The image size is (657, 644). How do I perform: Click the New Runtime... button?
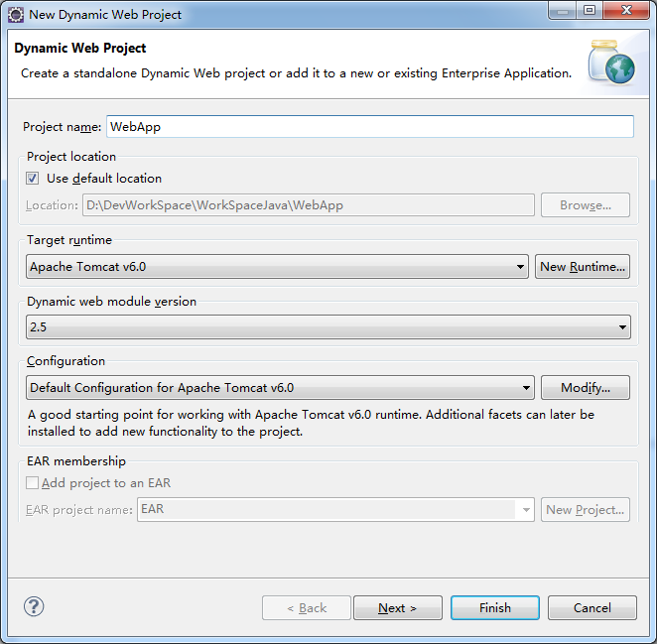583,267
